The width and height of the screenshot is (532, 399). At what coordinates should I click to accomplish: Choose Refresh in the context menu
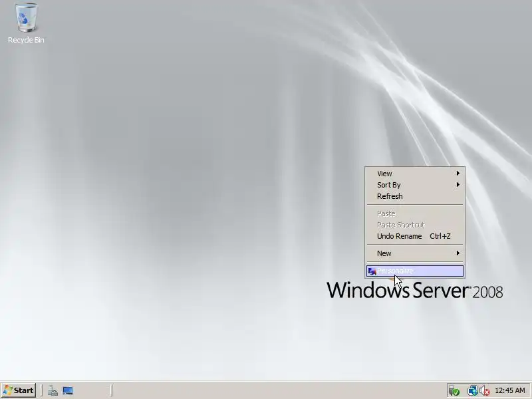(414, 196)
